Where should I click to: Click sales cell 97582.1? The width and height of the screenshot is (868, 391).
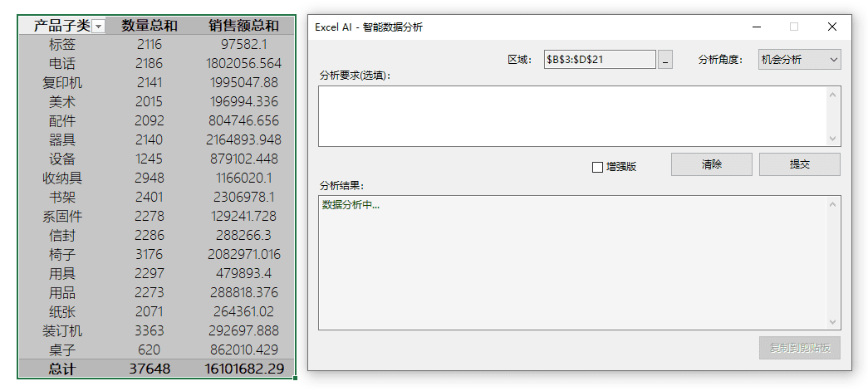click(x=244, y=44)
